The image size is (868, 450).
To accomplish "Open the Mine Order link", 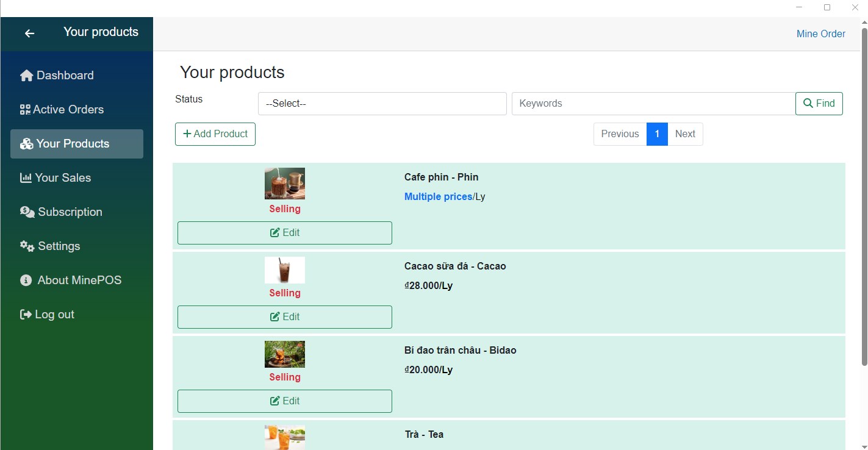I will point(820,34).
